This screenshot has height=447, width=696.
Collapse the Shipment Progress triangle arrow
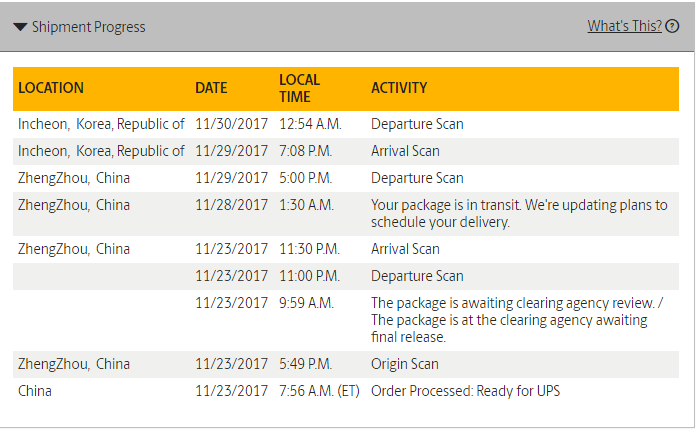pos(20,27)
